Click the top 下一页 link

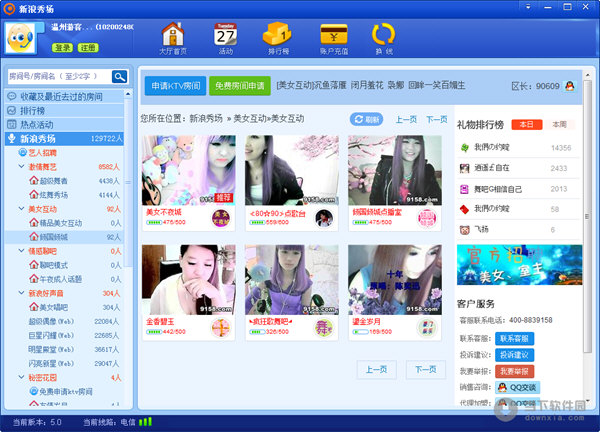pyautogui.click(x=437, y=119)
